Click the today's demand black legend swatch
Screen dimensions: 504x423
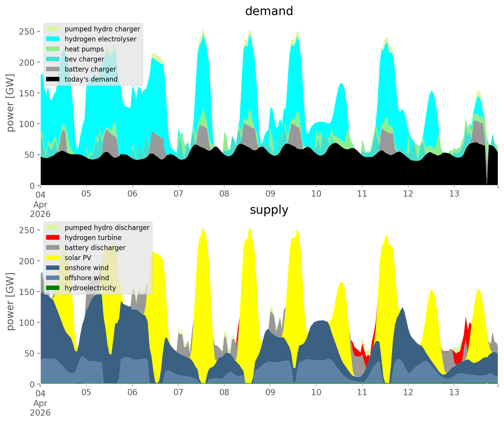[53, 79]
